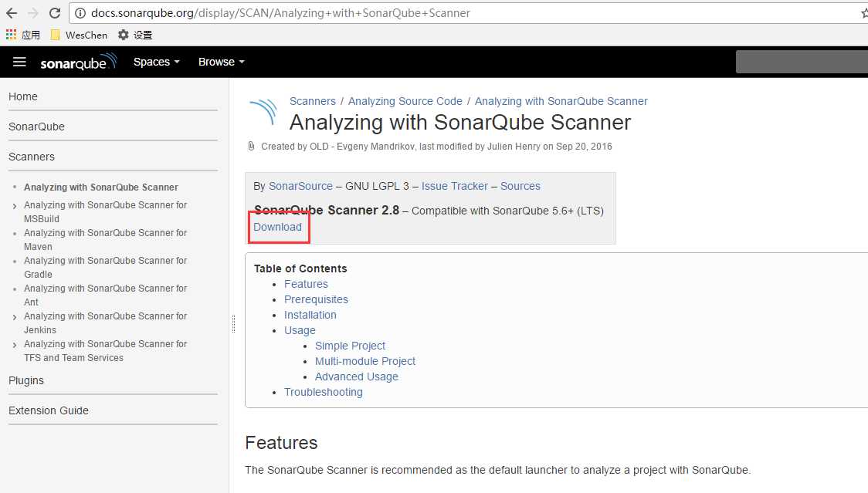Click the Download link for Scanner 2.8

pos(277,227)
